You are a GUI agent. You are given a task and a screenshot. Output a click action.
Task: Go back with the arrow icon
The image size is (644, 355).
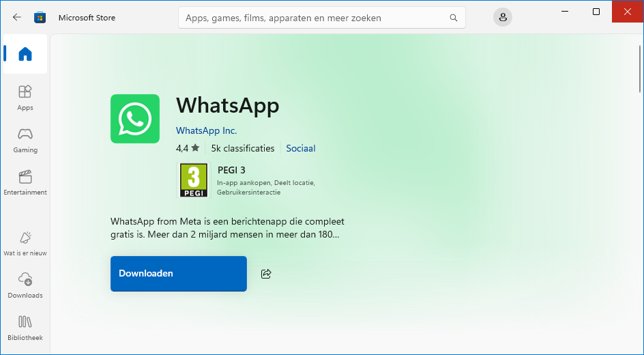(17, 17)
